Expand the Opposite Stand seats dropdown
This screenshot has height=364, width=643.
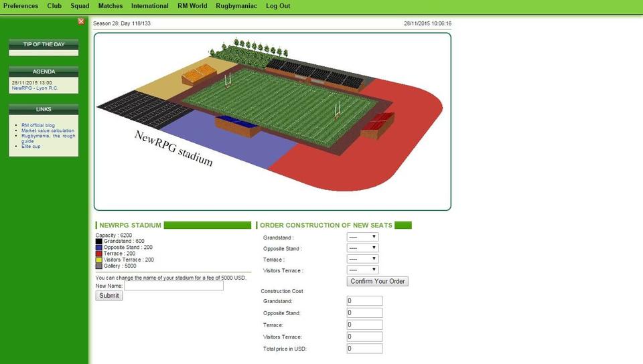click(362, 248)
